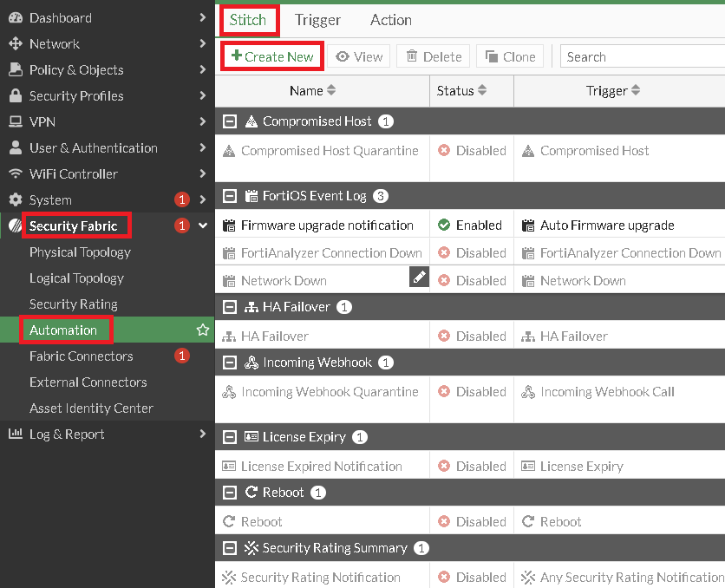Select the FortiAnalyzer Connection Down stitch name
The width and height of the screenshot is (725, 588).
click(331, 253)
